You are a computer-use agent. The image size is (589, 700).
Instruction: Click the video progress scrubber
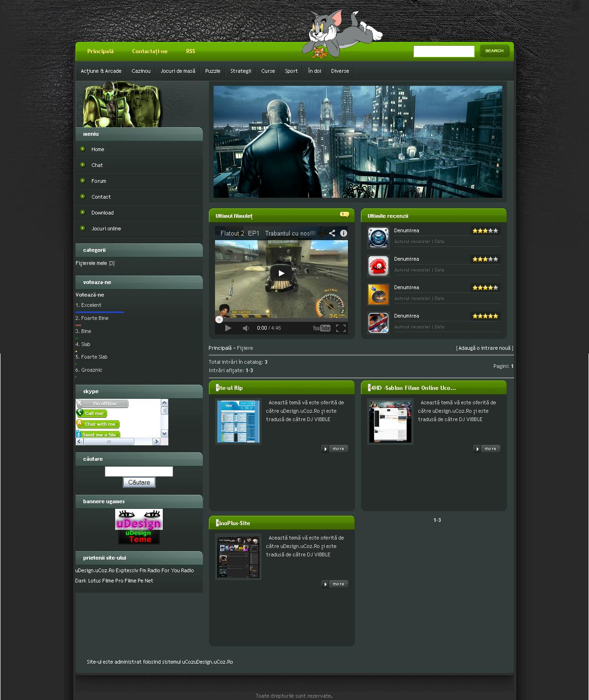point(219,319)
